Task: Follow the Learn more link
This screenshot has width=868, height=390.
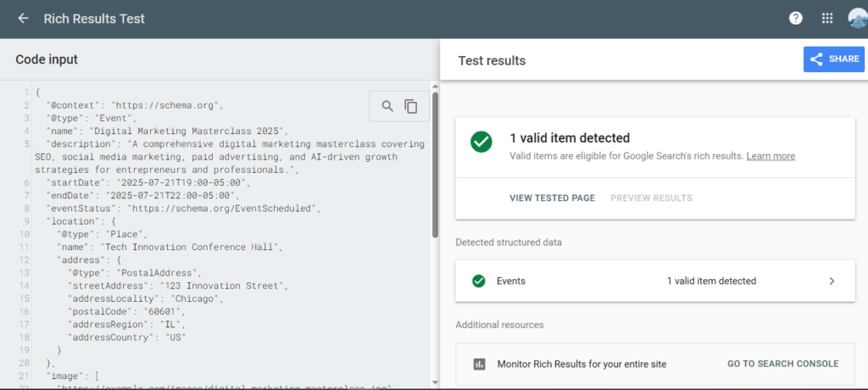Action: [771, 156]
